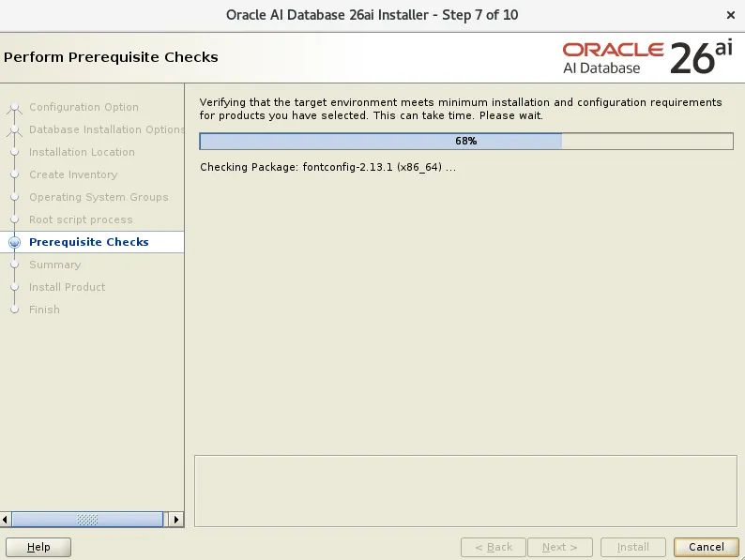Click the Summary step bullet icon
This screenshot has width=745, height=560.
tap(15, 265)
